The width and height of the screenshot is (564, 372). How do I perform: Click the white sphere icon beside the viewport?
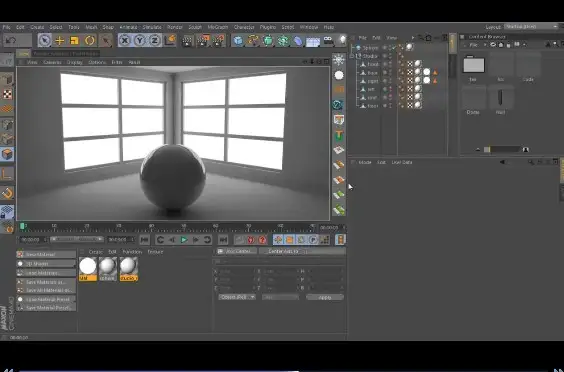pos(339,75)
